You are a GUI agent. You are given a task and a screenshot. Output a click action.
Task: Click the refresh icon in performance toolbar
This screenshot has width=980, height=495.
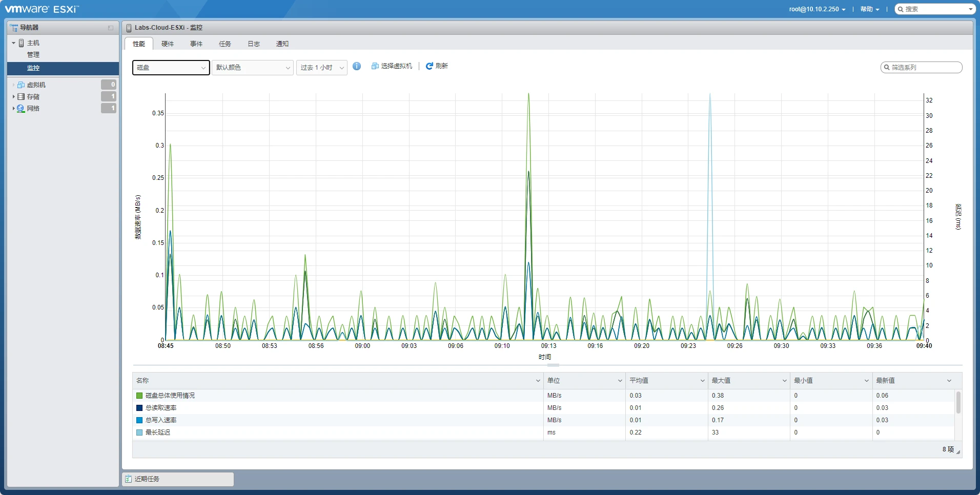(430, 66)
